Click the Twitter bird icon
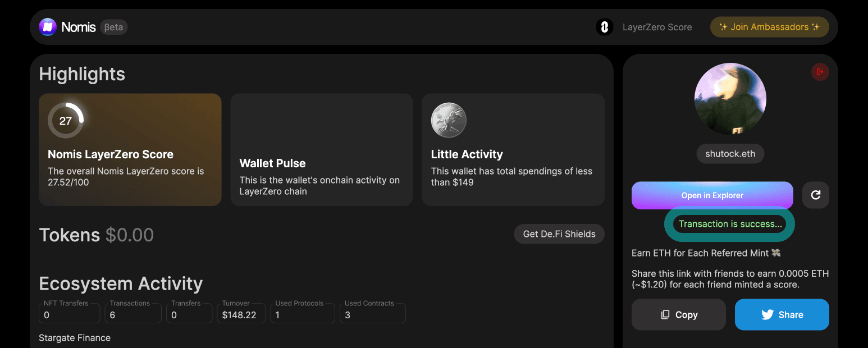Image resolution: width=868 pixels, height=348 pixels. coord(768,315)
